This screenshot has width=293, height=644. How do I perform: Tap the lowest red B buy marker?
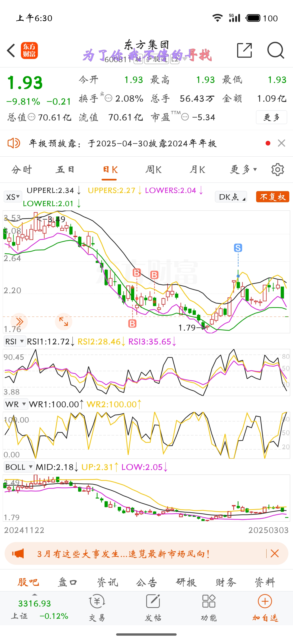point(132,323)
